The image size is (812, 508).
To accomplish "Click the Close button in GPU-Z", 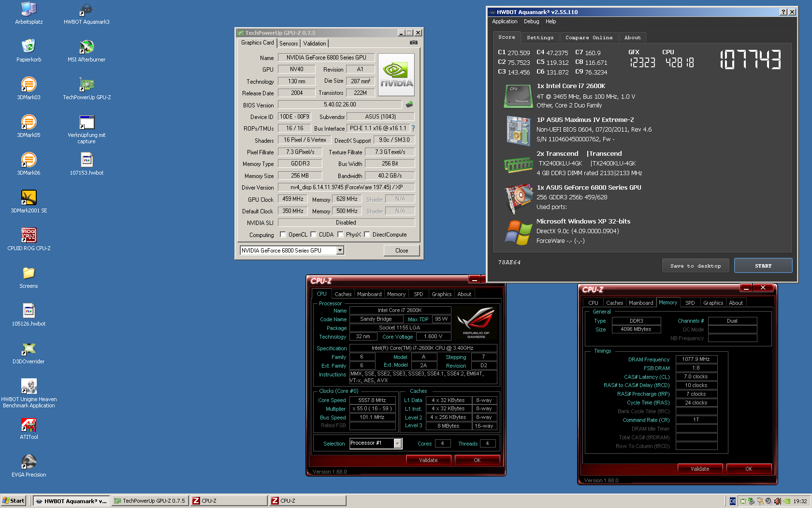I will [x=402, y=251].
